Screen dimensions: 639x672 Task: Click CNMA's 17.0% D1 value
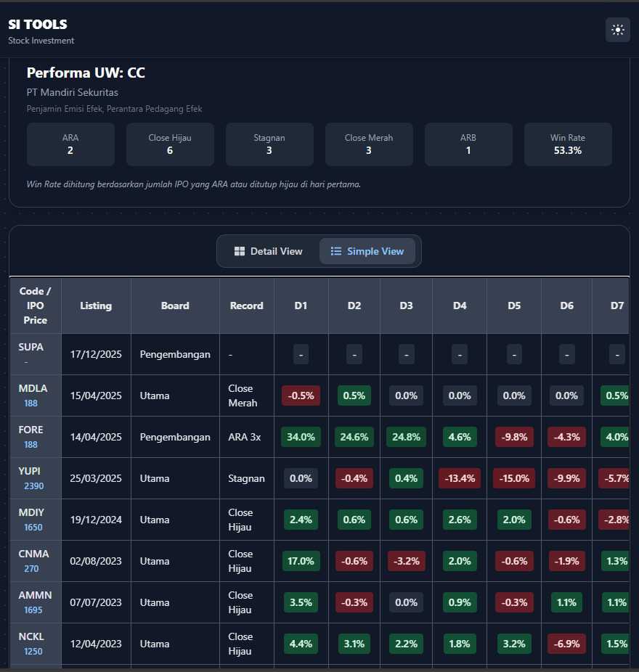pyautogui.click(x=301, y=561)
